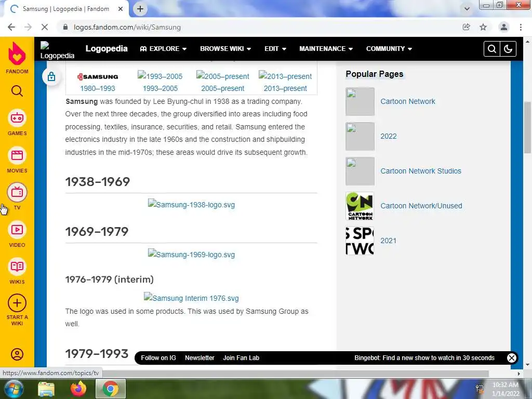This screenshot has width=532, height=399.
Task: Open the Chrome three-dot menu
Action: click(521, 27)
